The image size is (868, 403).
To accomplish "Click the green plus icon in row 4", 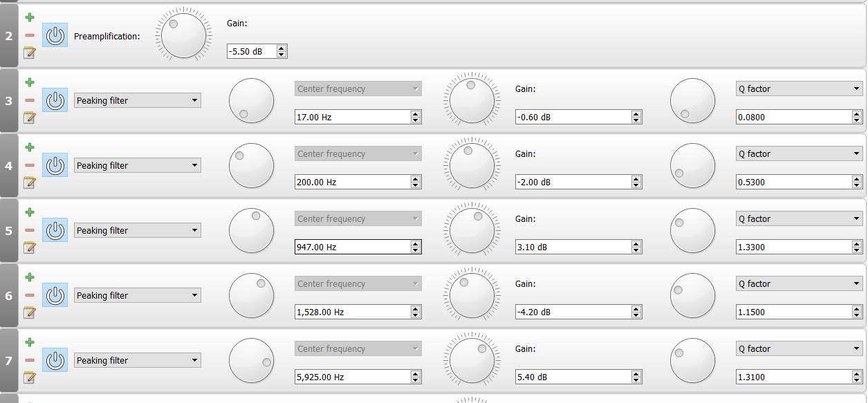I will click(29, 147).
